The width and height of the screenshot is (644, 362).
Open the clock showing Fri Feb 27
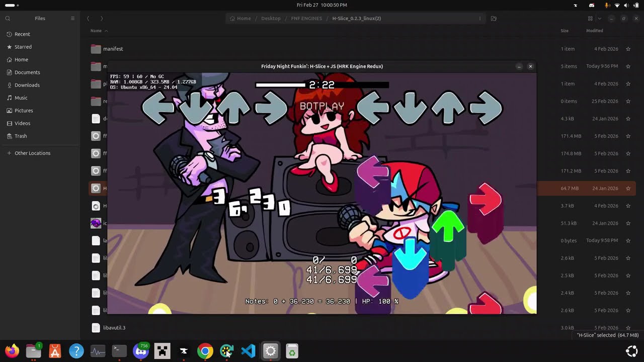(x=321, y=5)
